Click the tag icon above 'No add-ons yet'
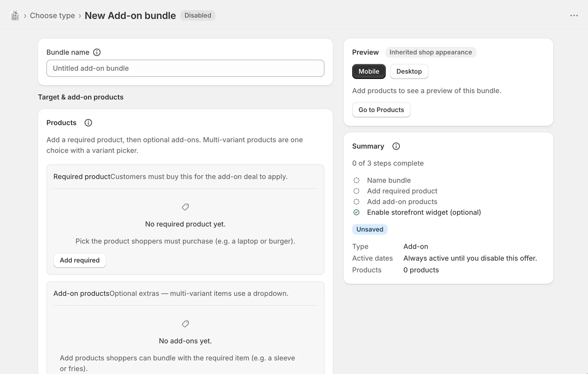 click(x=185, y=324)
